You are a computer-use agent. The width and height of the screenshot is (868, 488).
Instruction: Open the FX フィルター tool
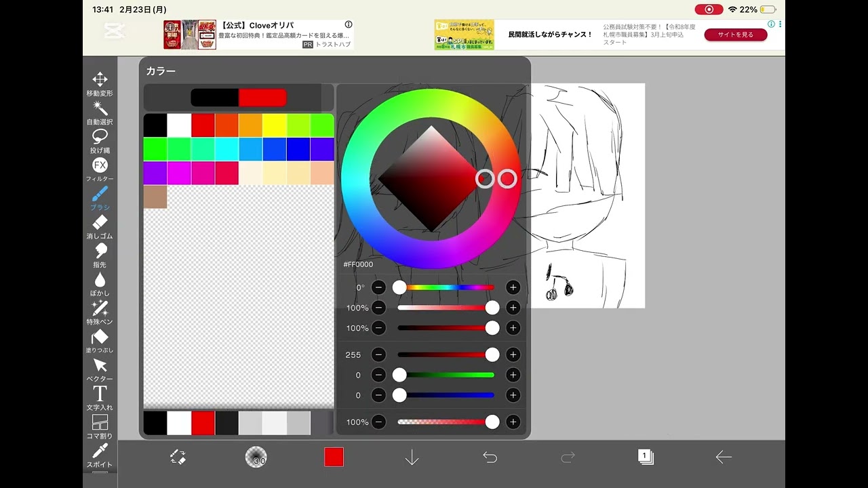100,170
